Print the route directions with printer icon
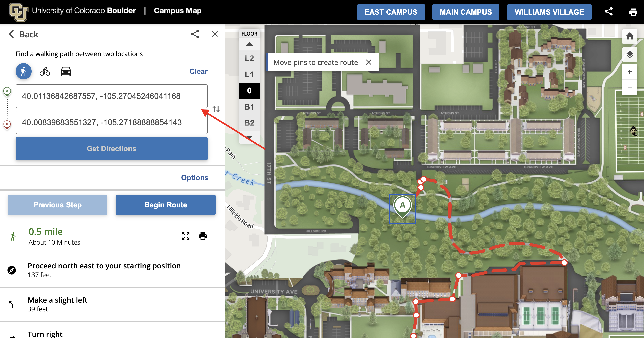 [203, 236]
